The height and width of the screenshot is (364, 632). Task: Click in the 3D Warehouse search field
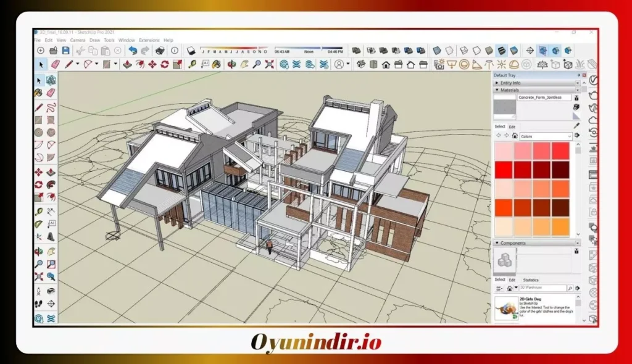click(543, 288)
